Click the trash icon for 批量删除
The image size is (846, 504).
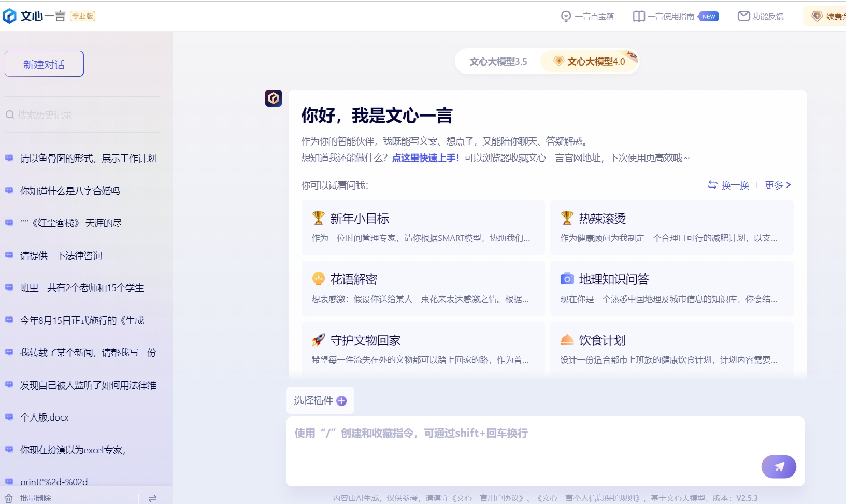click(x=9, y=498)
